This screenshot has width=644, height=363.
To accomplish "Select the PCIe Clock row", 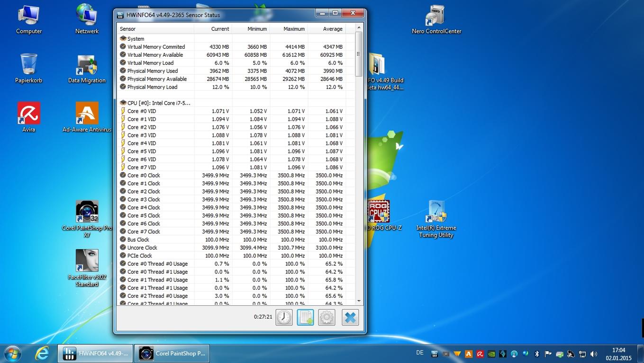I will (231, 256).
